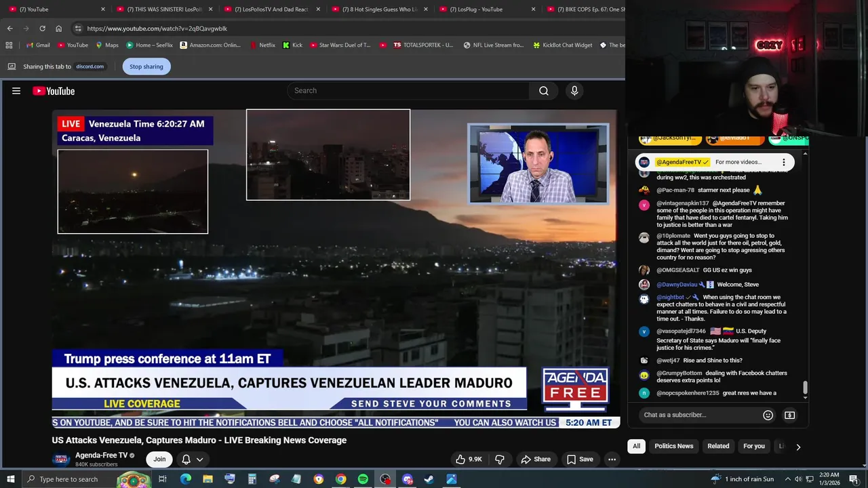868x488 pixels.
Task: Switch to the 'LosPlug - YouTube' tab
Action: pyautogui.click(x=487, y=9)
